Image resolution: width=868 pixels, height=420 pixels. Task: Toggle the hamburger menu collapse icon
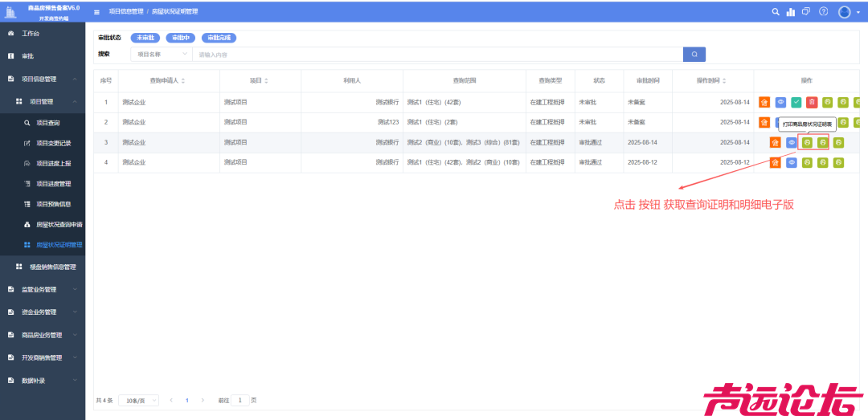(x=97, y=12)
